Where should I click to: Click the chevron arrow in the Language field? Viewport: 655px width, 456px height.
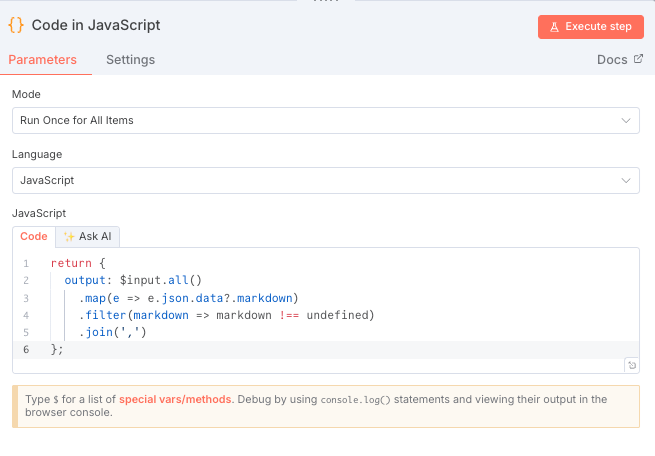tap(626, 180)
